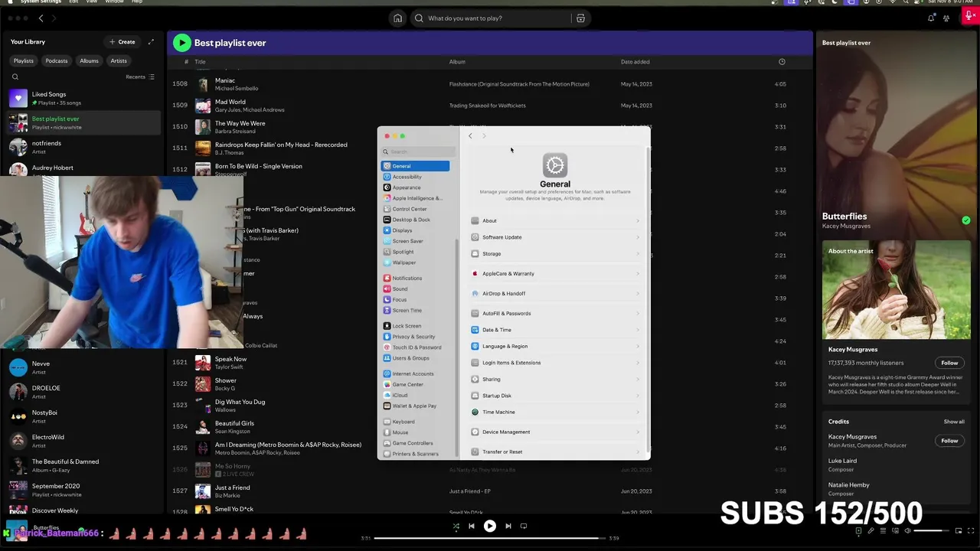The width and height of the screenshot is (980, 551).
Task: Select the song Maniac
Action: point(225,80)
